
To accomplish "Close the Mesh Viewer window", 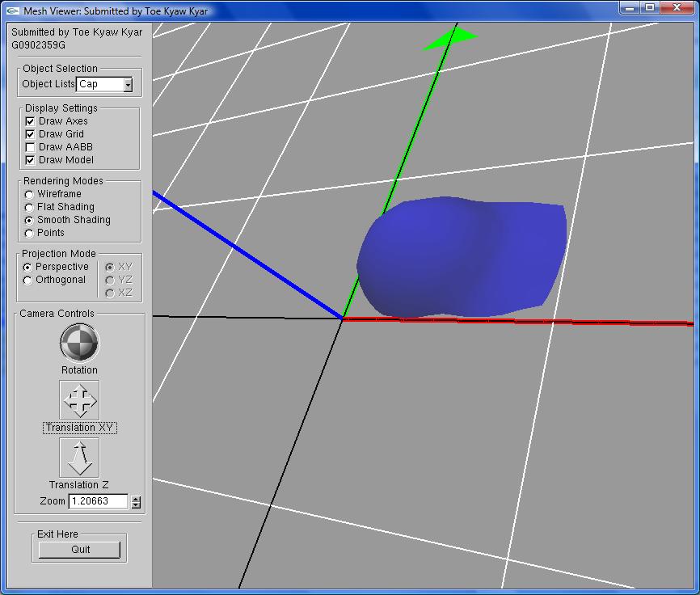I will tap(677, 7).
